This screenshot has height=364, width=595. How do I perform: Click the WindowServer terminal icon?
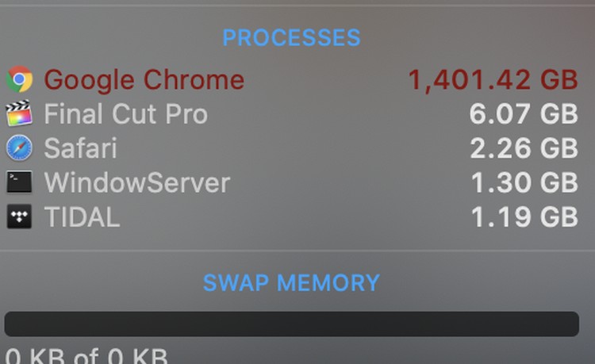tap(19, 182)
